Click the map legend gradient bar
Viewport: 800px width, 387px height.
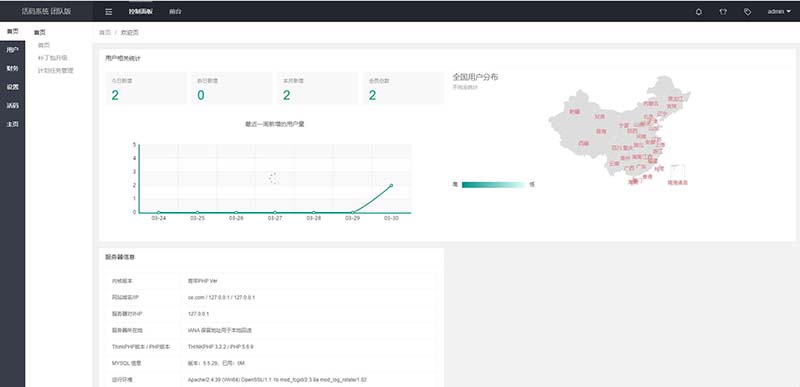[x=493, y=185]
